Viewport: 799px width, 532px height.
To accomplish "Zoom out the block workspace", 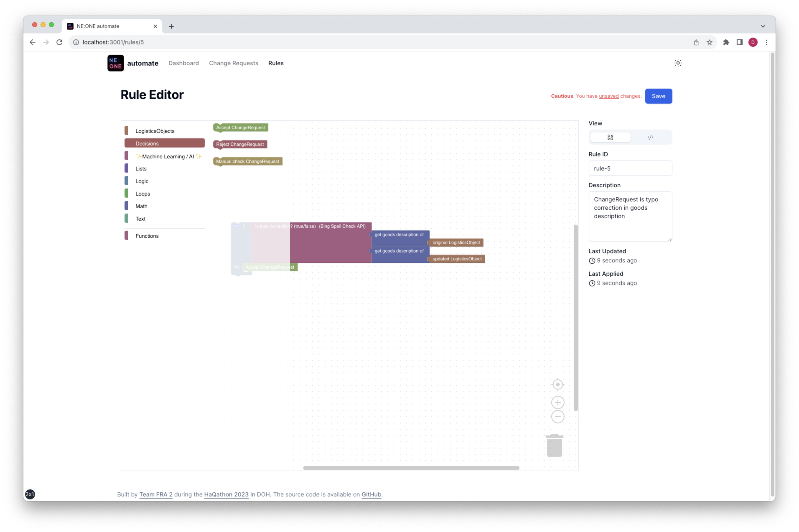I will [557, 417].
